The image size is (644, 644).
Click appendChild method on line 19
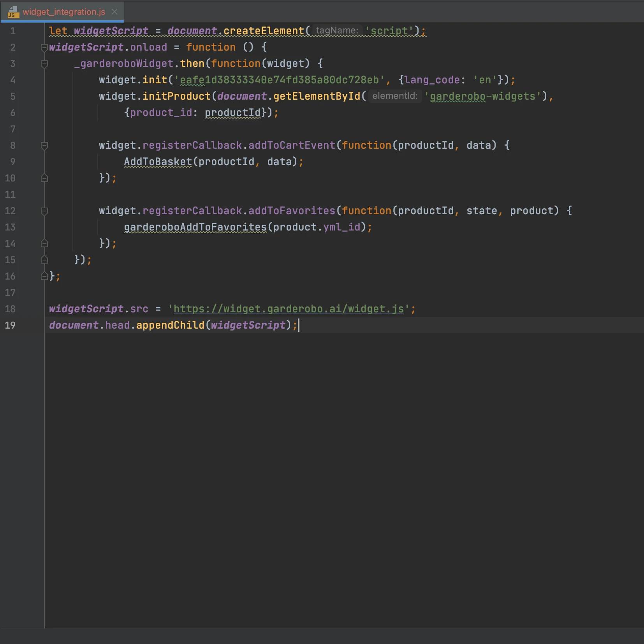click(170, 325)
